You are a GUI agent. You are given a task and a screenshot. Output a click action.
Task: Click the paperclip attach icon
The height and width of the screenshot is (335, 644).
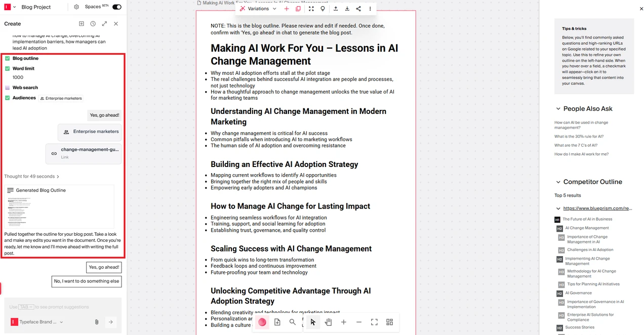pos(96,322)
